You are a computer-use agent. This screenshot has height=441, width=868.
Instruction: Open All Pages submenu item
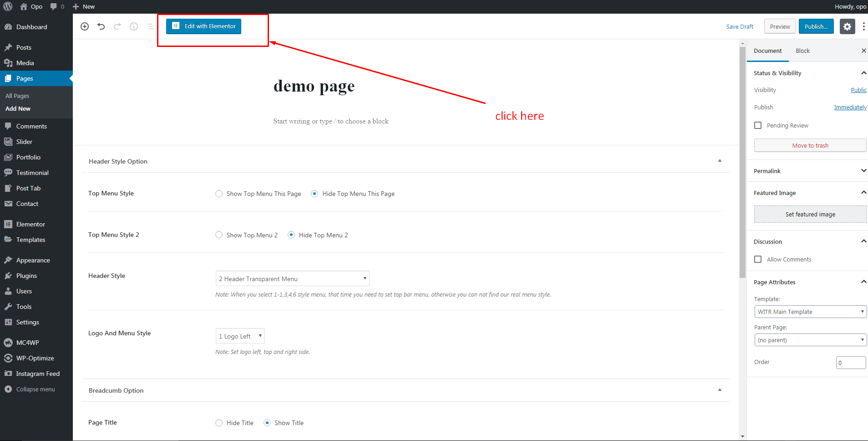[17, 96]
